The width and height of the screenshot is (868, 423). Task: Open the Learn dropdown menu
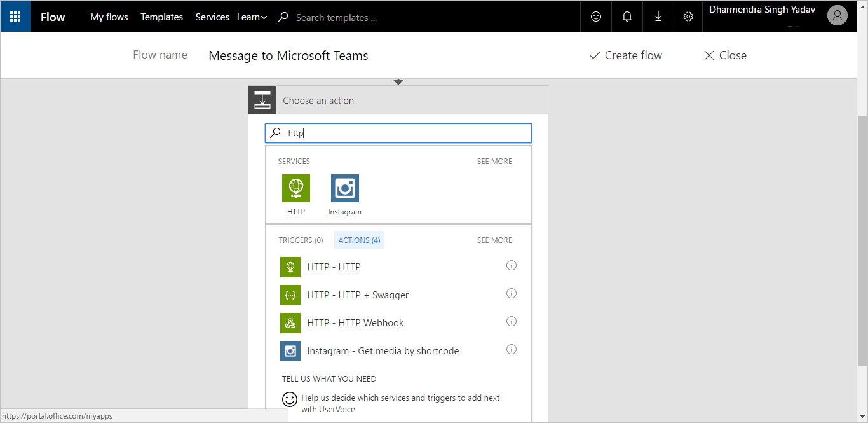pyautogui.click(x=252, y=17)
